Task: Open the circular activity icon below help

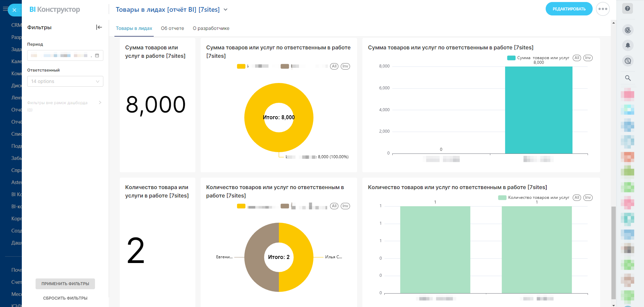Action: tap(628, 30)
